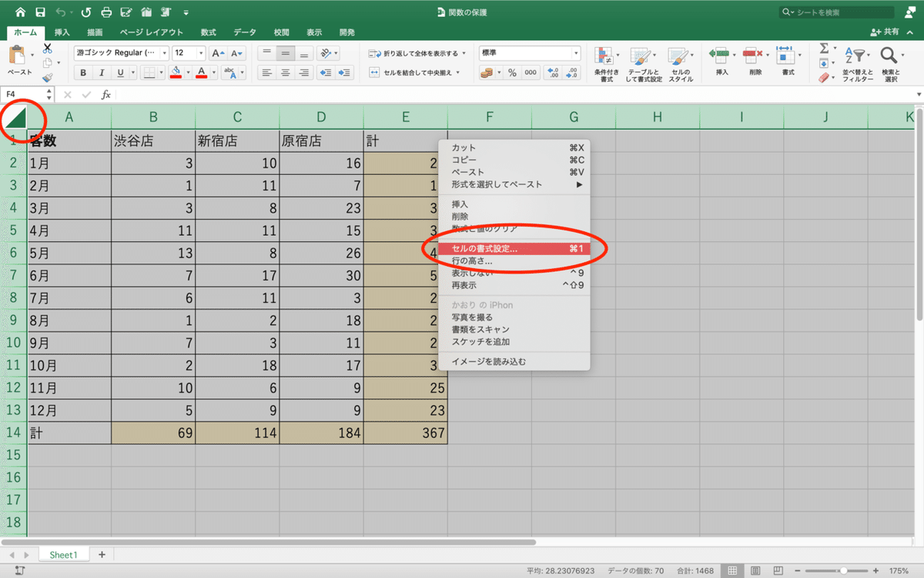
Task: Choose 形式を選択してペースト in context menu
Action: point(514,184)
